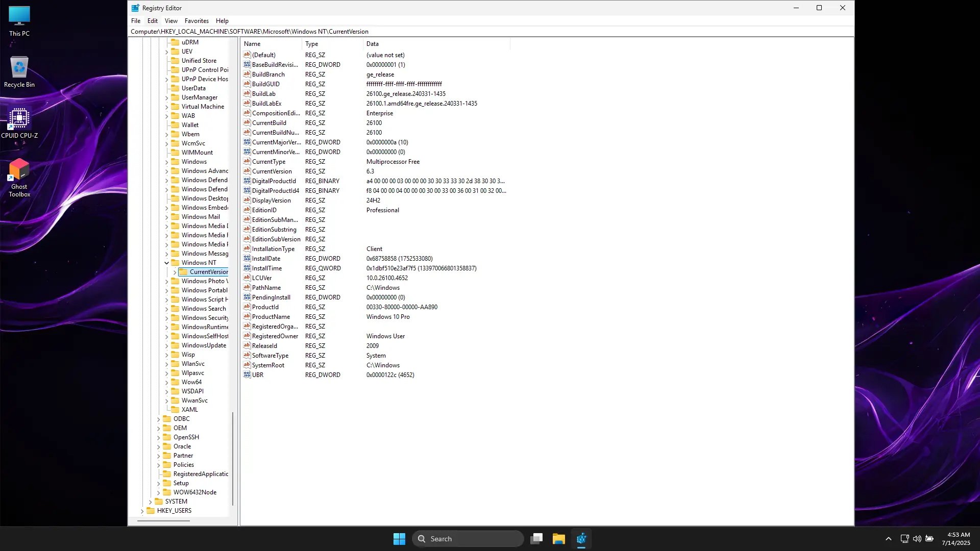Select the UBR DWORD value icon

(x=247, y=375)
